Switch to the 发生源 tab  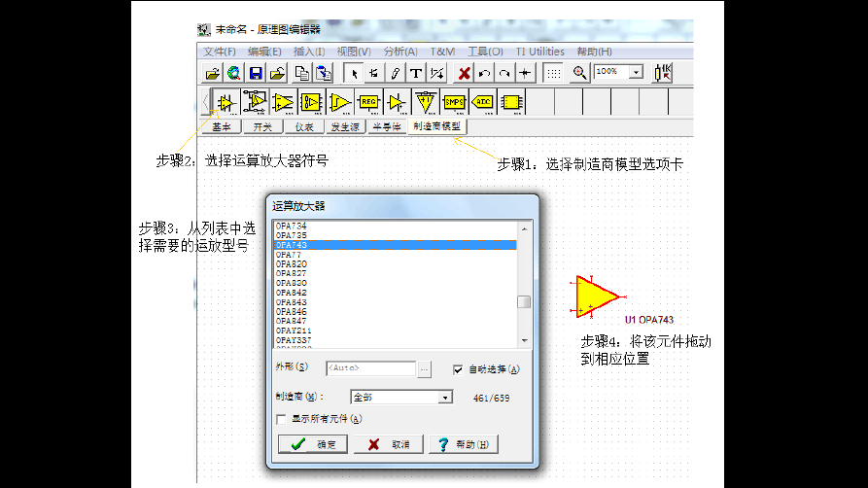[345, 126]
